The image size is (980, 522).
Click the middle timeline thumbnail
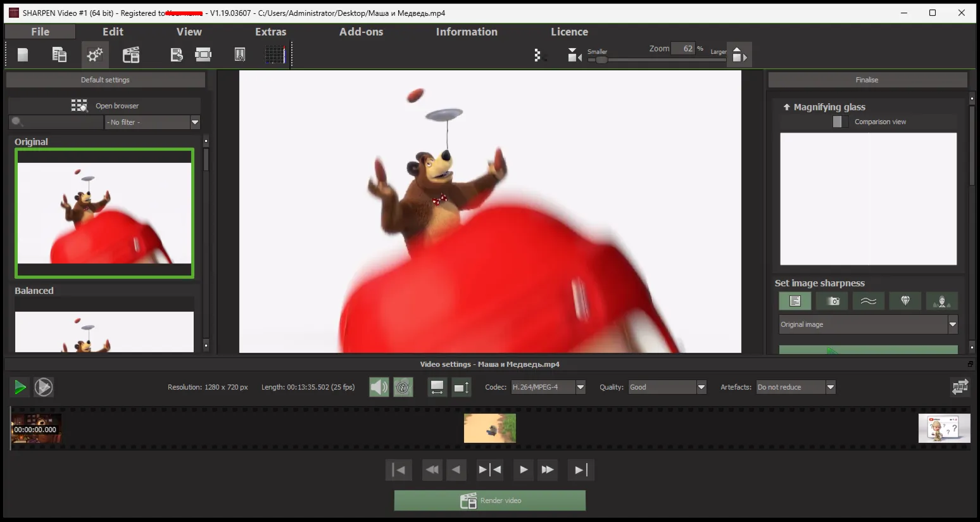(490, 428)
